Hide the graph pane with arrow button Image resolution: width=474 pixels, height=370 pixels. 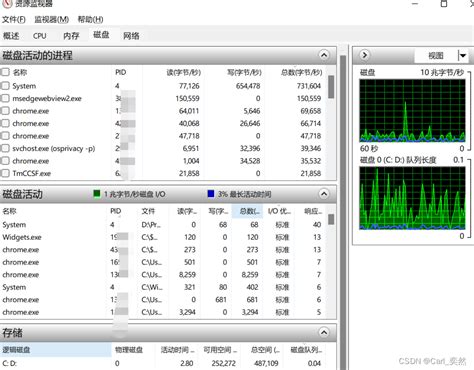tap(365, 55)
